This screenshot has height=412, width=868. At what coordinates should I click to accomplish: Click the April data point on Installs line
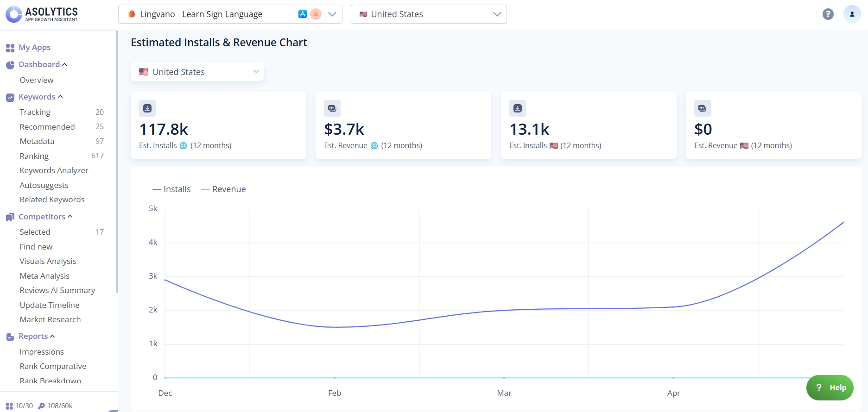tap(673, 307)
